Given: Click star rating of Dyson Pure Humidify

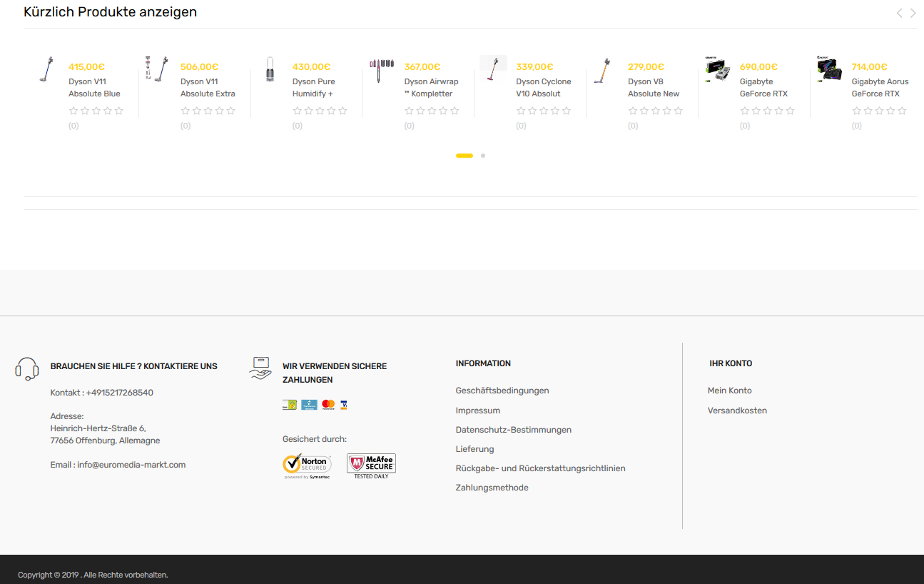Looking at the screenshot, I should click(320, 111).
